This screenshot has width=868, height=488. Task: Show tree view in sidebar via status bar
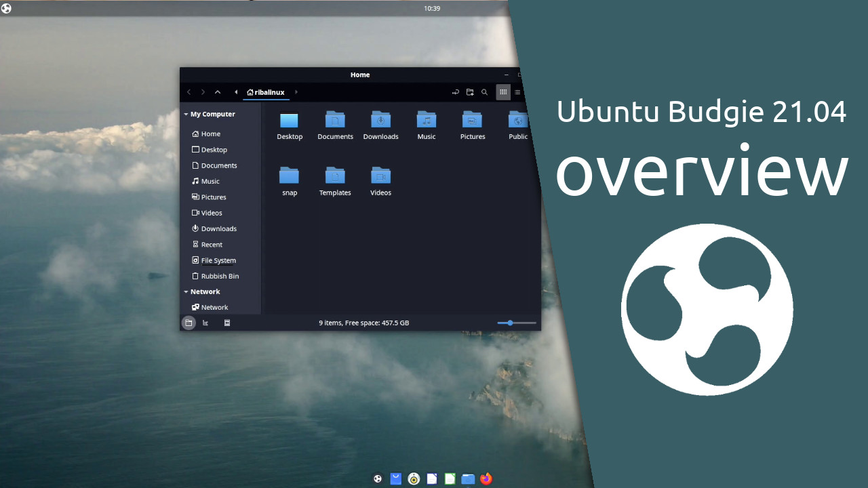206,323
